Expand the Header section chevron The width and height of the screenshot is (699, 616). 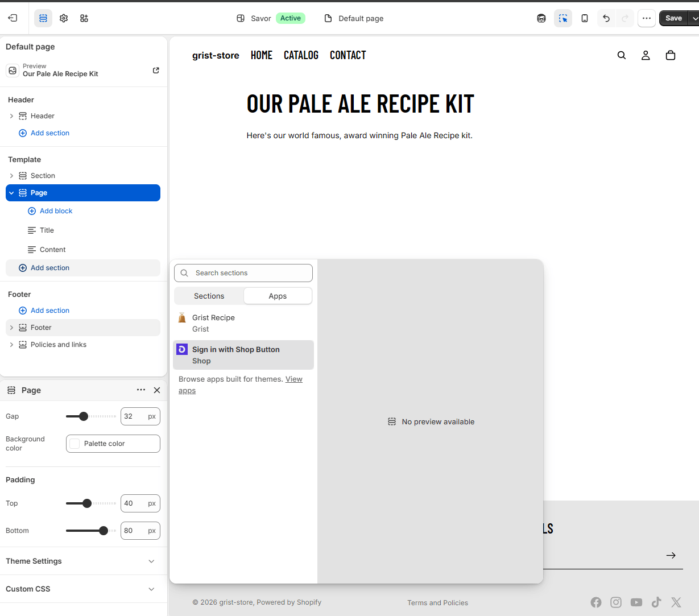(x=11, y=116)
